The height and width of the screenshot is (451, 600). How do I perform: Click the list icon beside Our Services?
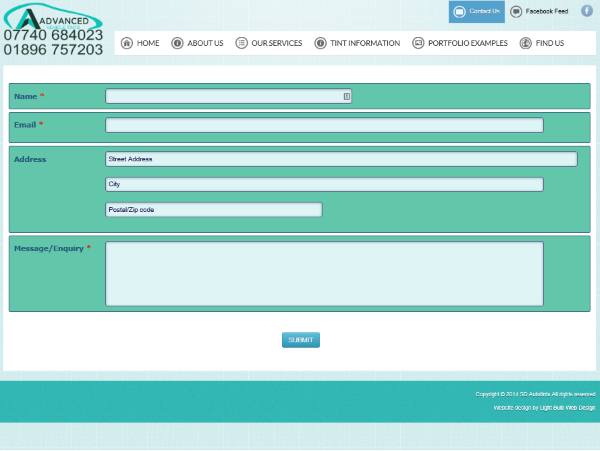[241, 43]
